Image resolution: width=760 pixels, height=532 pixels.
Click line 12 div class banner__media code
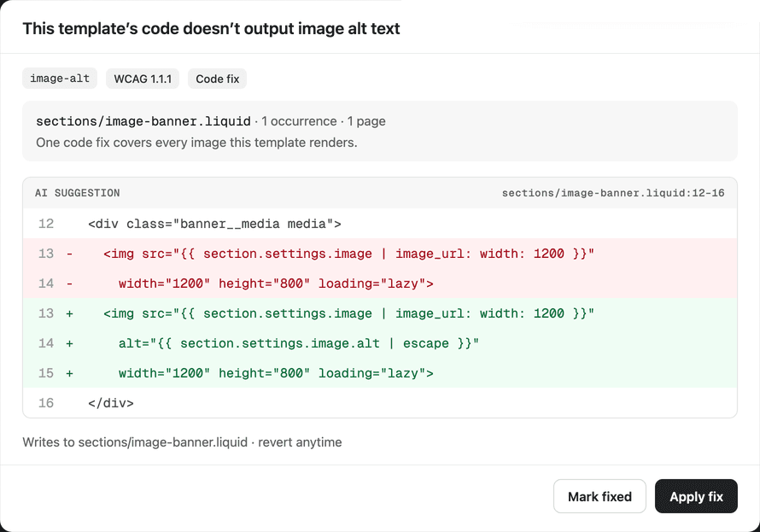(x=214, y=224)
